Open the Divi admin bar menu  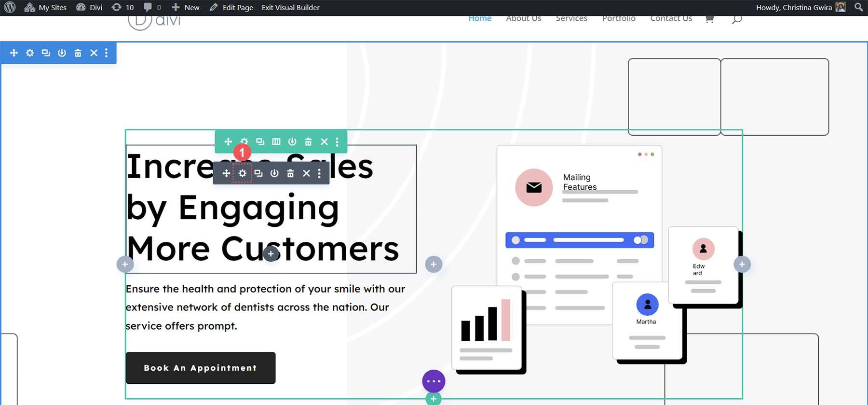click(90, 7)
